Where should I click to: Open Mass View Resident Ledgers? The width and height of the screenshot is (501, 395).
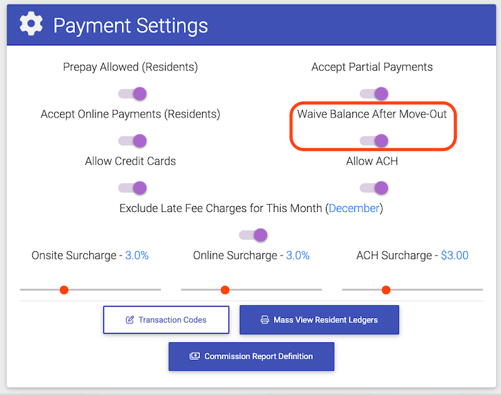319,320
